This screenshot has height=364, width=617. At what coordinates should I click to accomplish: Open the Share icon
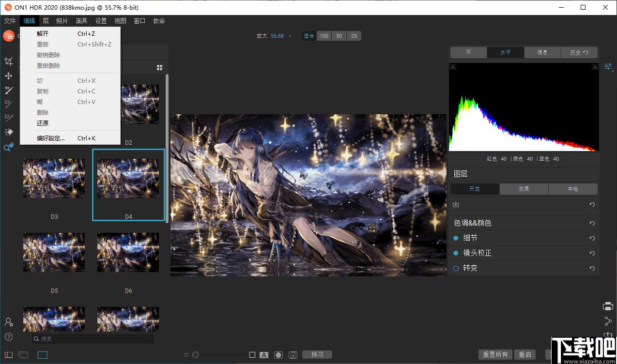(x=608, y=321)
